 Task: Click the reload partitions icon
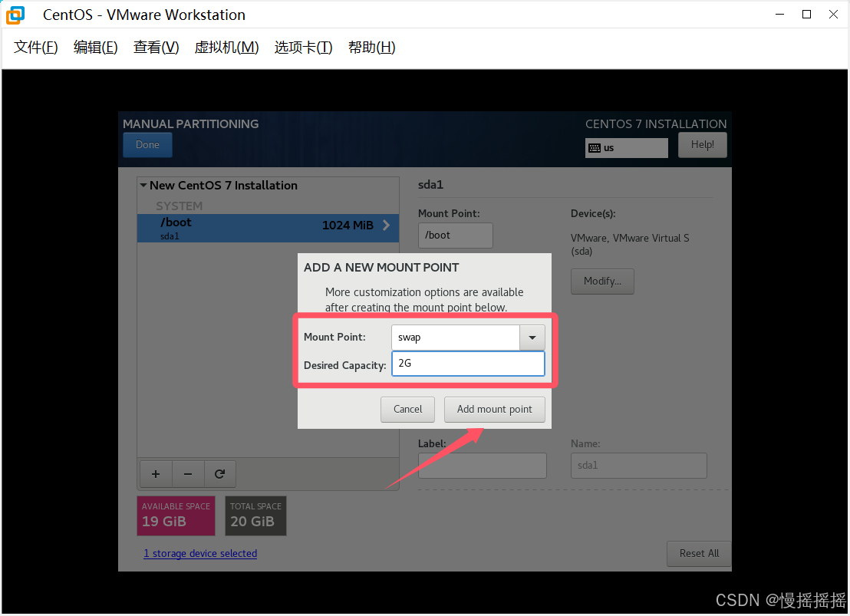click(220, 473)
